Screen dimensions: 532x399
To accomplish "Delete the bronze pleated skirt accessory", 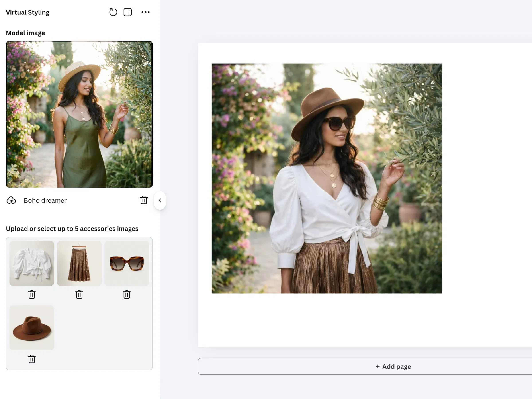I will click(79, 294).
